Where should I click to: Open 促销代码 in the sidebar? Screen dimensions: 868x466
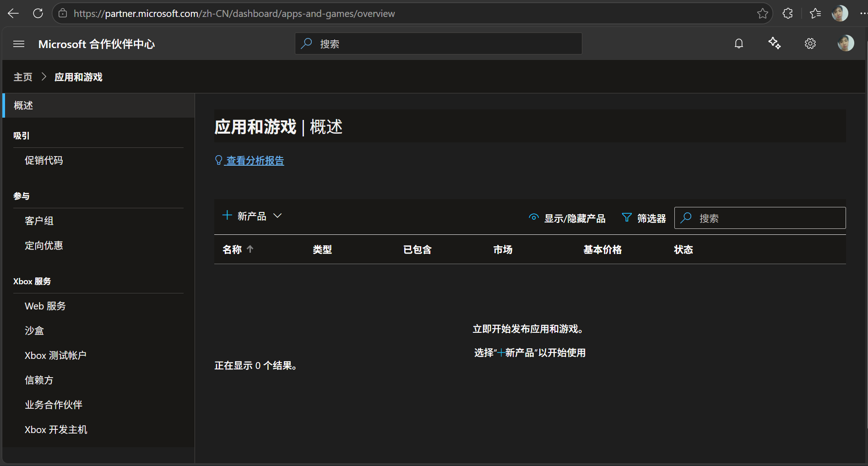pyautogui.click(x=44, y=160)
